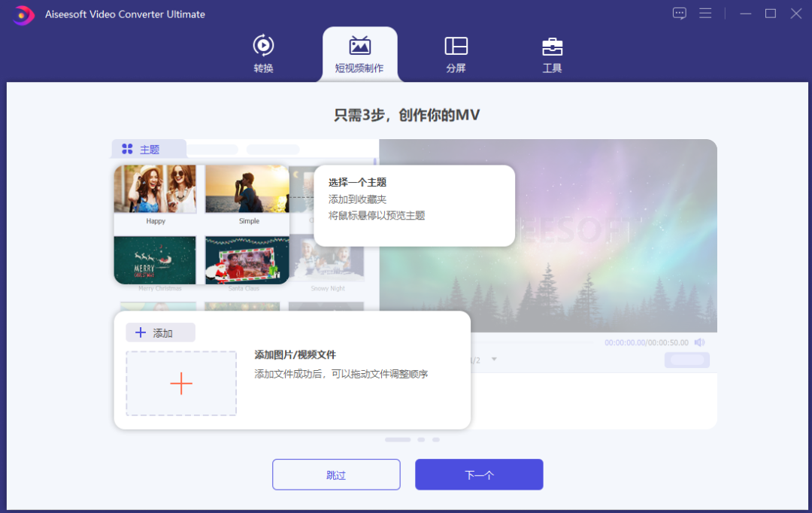Click the 添加 add button
Screen dimensions: 812x513
tap(161, 332)
